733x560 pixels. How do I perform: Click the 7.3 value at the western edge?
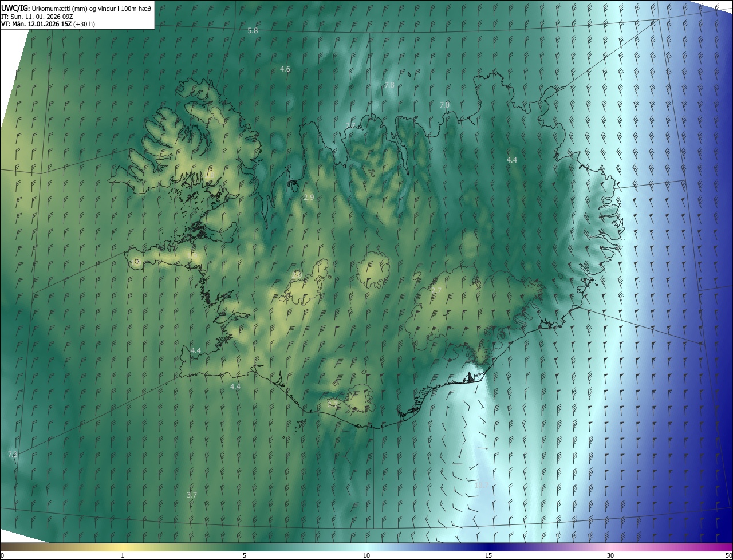tap(13, 454)
